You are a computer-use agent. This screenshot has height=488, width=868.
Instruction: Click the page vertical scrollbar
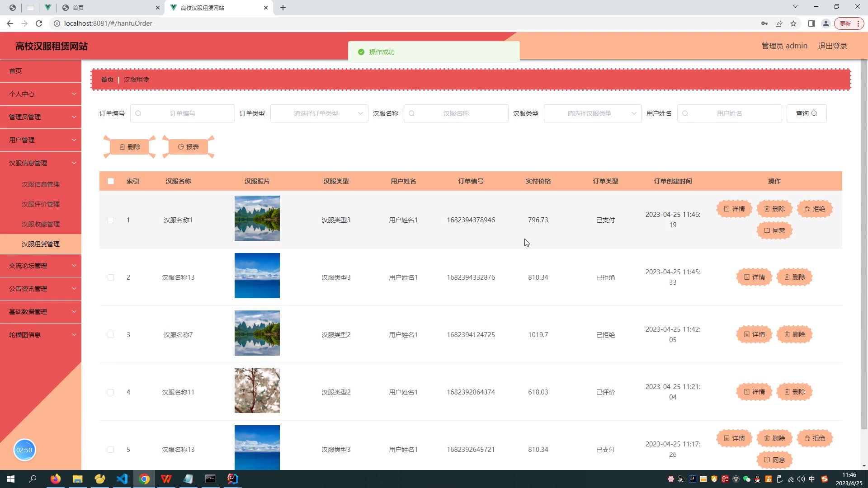click(x=864, y=244)
